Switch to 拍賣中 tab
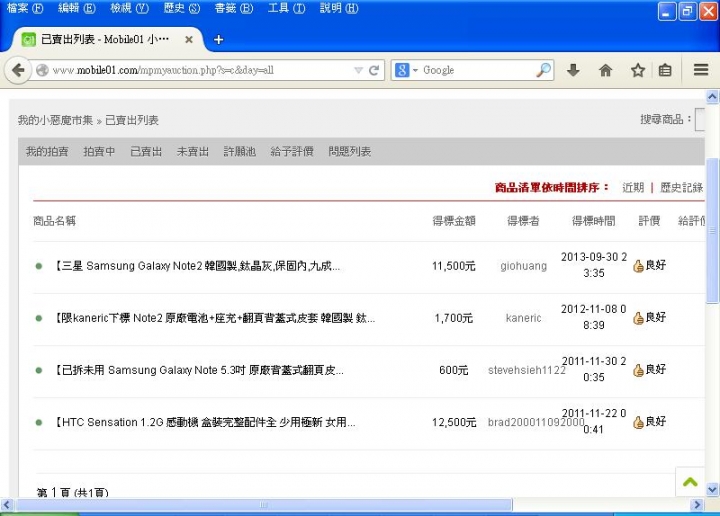 click(99, 151)
